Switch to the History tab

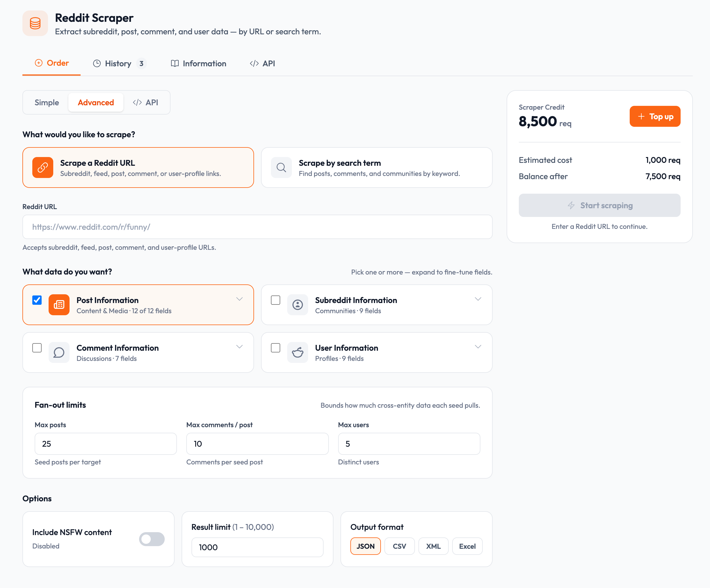pos(119,63)
